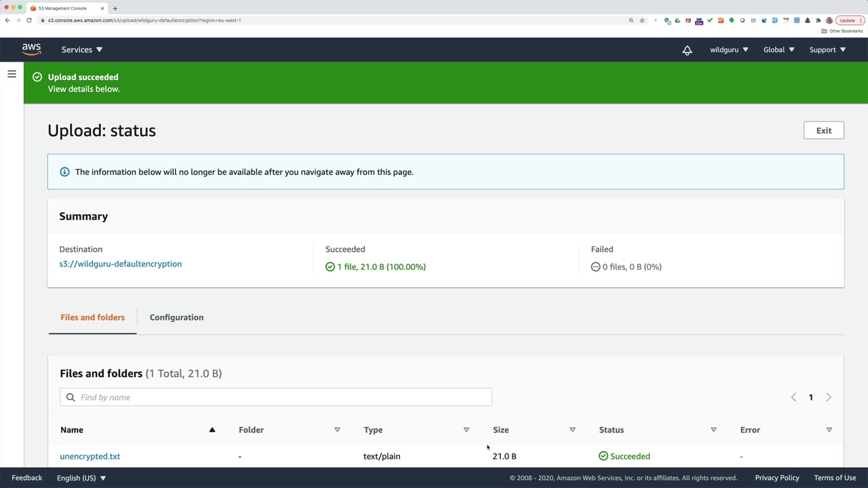Click the browser address bar URL
The width and height of the screenshot is (868, 488).
tap(144, 20)
